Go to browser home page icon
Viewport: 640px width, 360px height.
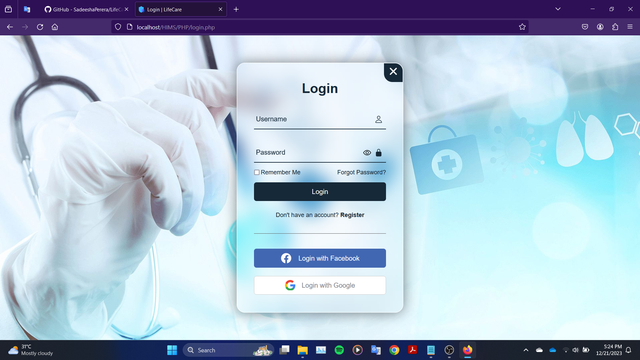[x=55, y=27]
